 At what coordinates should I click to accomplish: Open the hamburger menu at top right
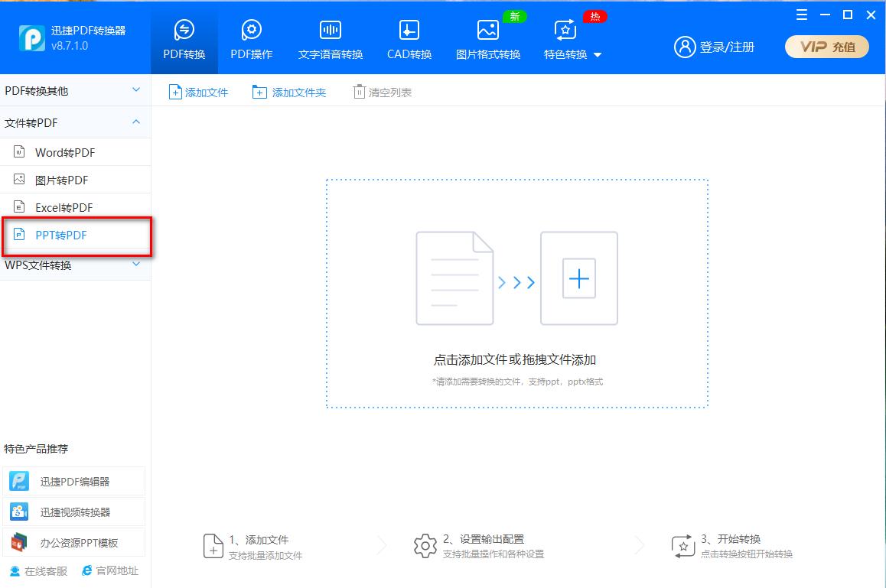pyautogui.click(x=801, y=15)
